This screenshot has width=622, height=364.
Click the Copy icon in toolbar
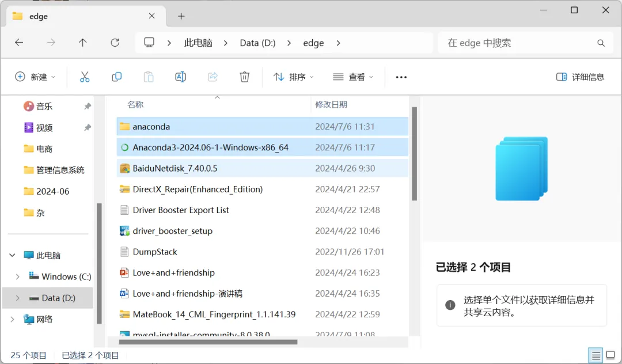[116, 77]
